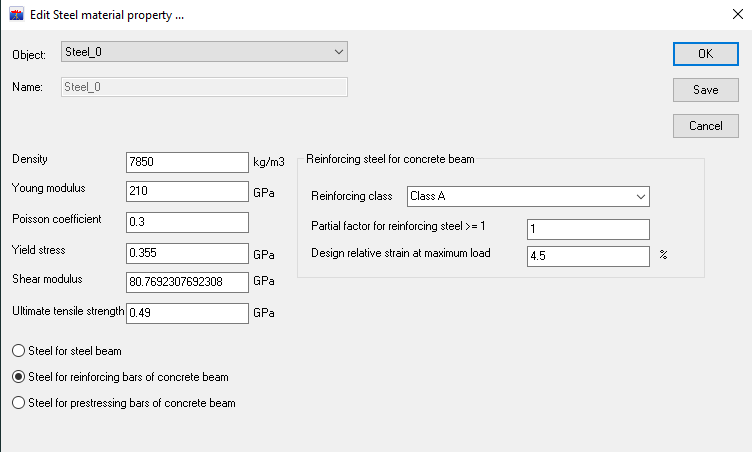Viewport: 752px width, 452px height.
Task: Click the application icon in the title bar
Action: 14,14
